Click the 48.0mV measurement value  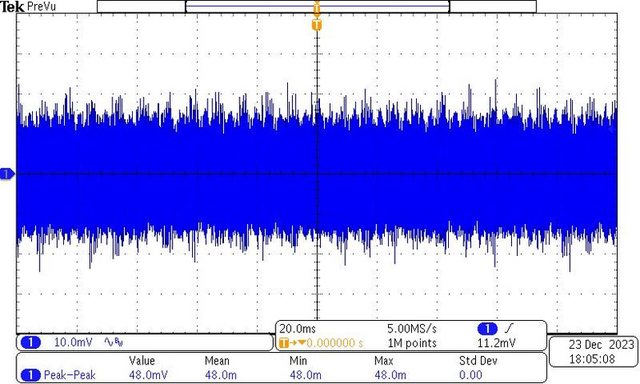pos(148,375)
